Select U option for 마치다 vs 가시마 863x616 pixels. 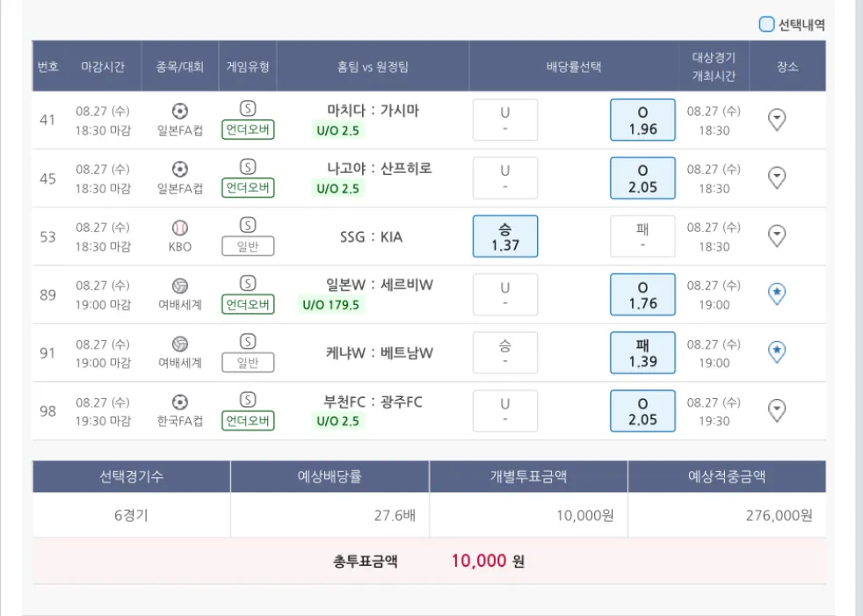pyautogui.click(x=505, y=120)
